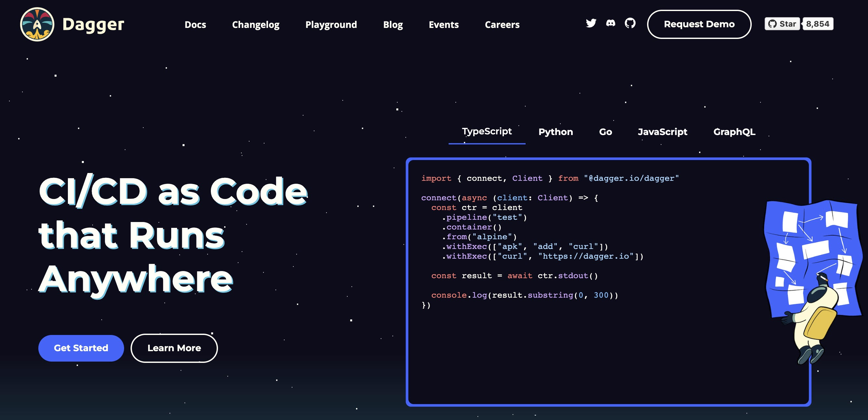Open the Playground navigation link

coord(331,25)
